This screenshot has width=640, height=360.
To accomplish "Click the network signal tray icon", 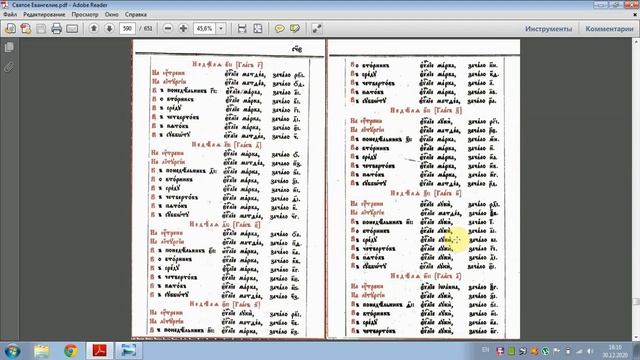I will tap(579, 351).
